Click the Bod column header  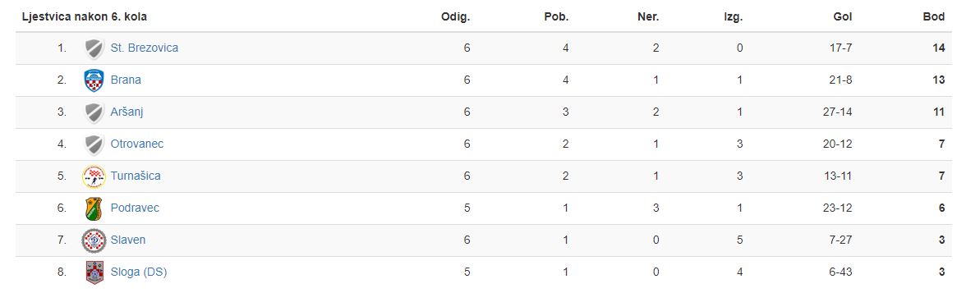(934, 17)
